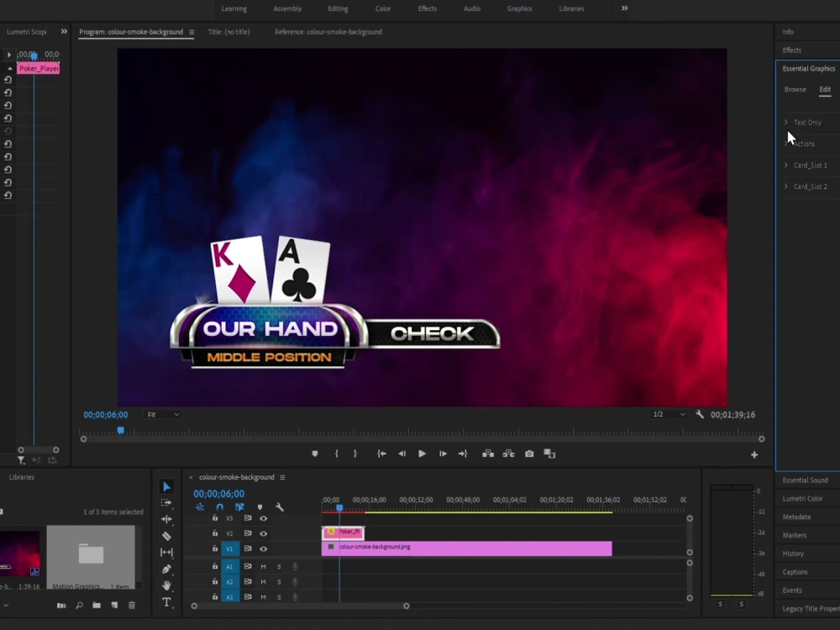Click the Go to In icon
This screenshot has width=840, height=630.
(381, 454)
